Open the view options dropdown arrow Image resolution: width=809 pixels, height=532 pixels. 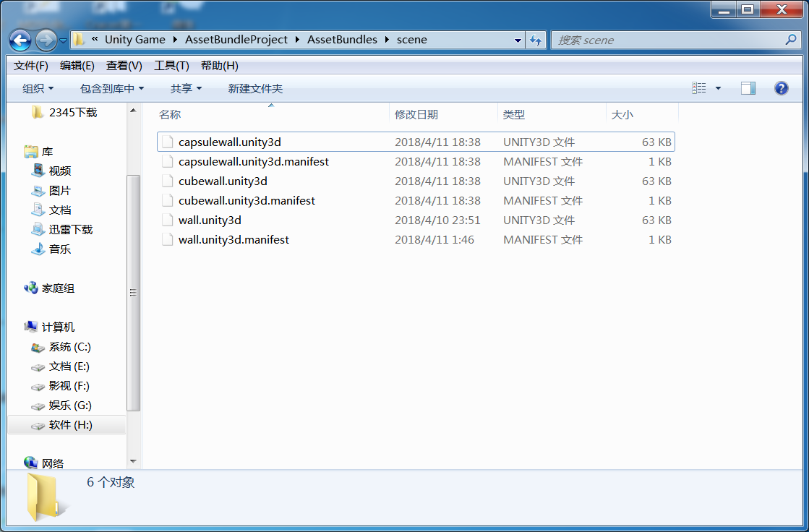[718, 88]
